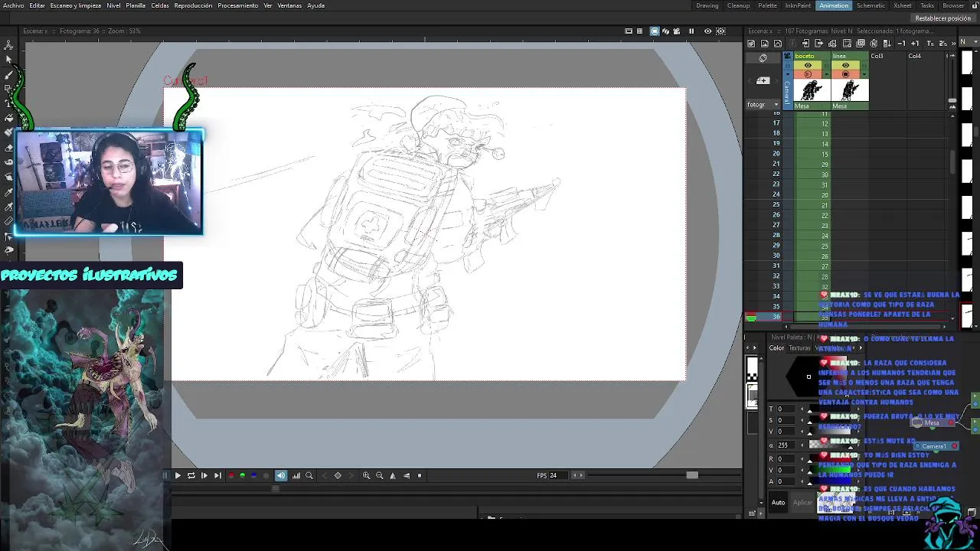
Task: Click the increase step +1 button
Action: coord(915,44)
